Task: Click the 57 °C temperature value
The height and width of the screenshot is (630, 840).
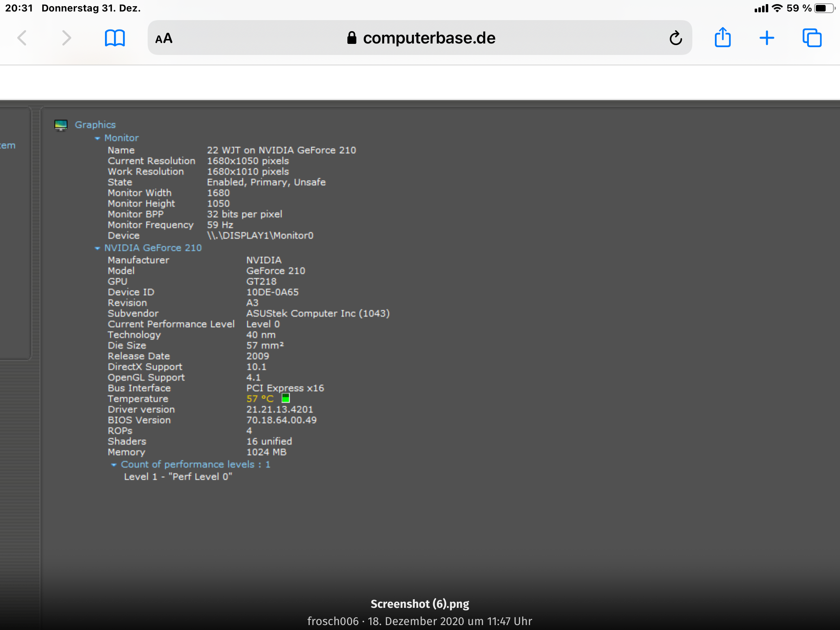Action: (260, 399)
